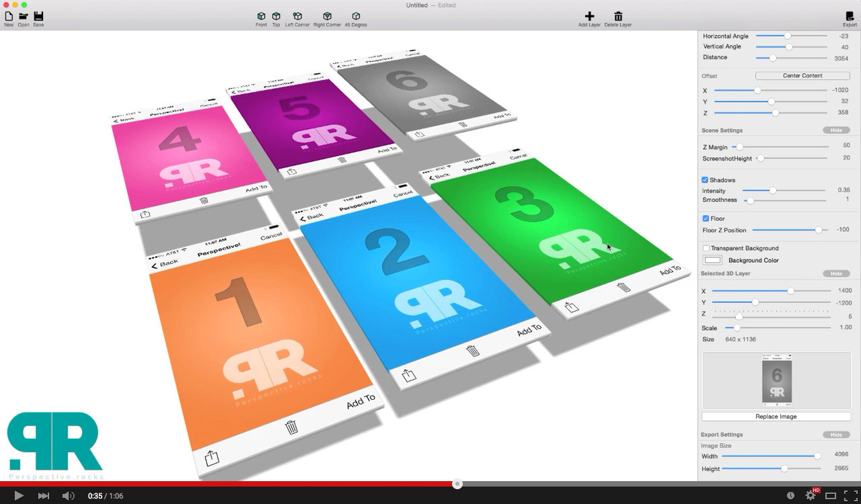Screen dimensions: 861x504
Task: Open the Background Color swatch
Action: [x=712, y=260]
